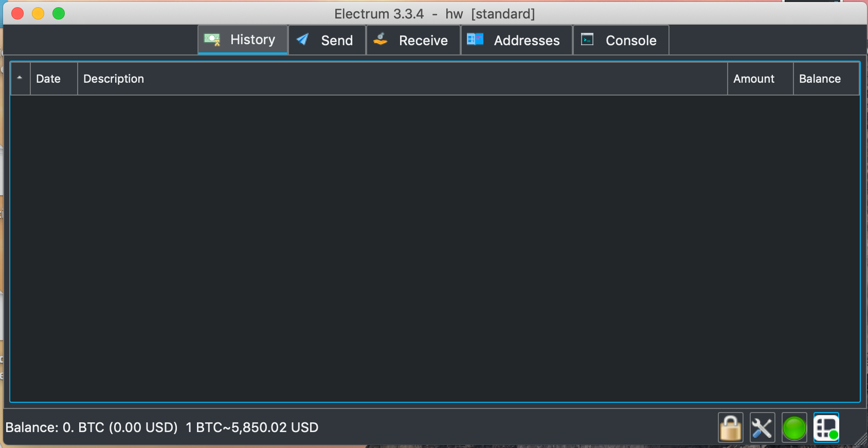Click the padlock password icon

coord(731,427)
